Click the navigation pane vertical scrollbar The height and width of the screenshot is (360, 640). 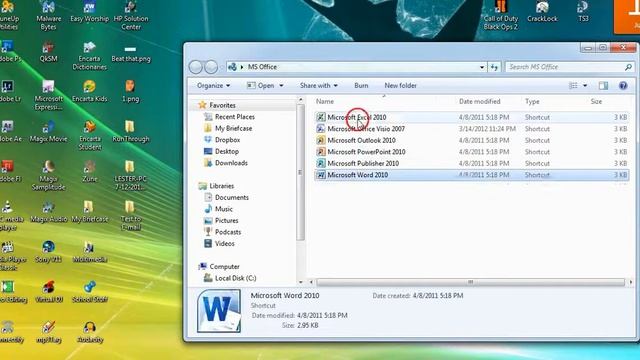coord(301,172)
